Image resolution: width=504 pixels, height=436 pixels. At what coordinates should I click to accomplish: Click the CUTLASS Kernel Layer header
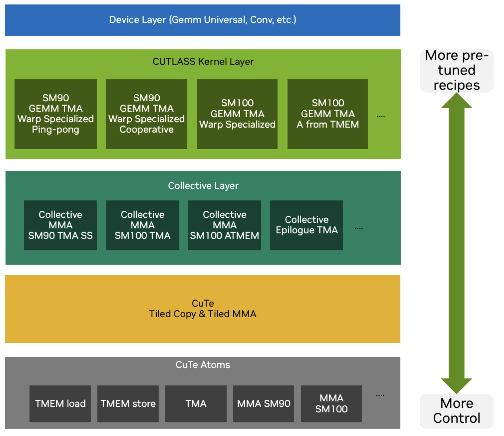203,61
